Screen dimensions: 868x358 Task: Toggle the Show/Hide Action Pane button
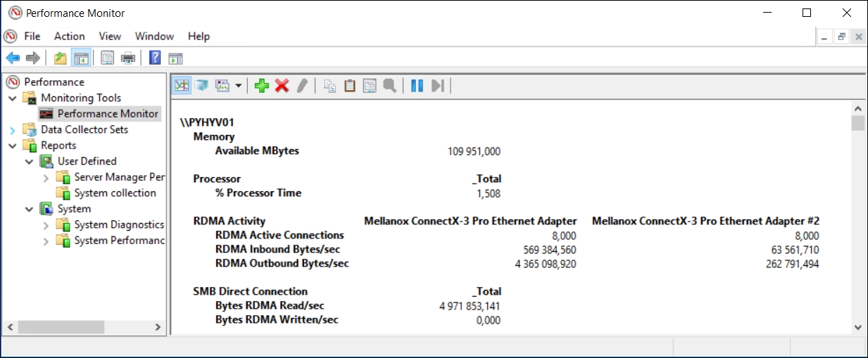pos(175,58)
